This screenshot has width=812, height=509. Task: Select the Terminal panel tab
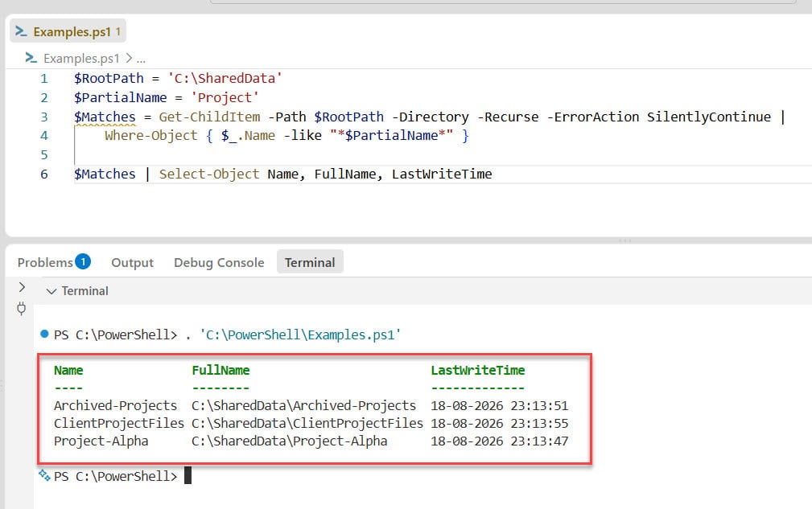[x=310, y=263]
